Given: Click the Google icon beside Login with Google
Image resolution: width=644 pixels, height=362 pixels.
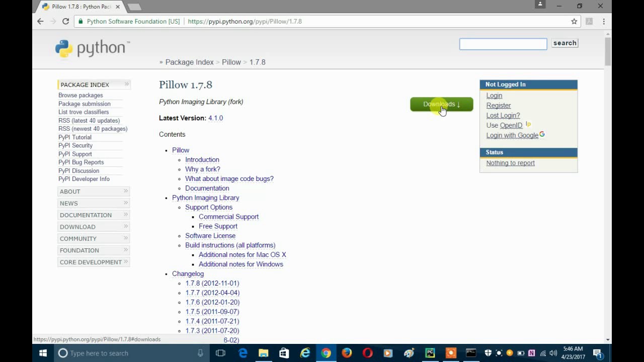Looking at the screenshot, I should pos(542,135).
